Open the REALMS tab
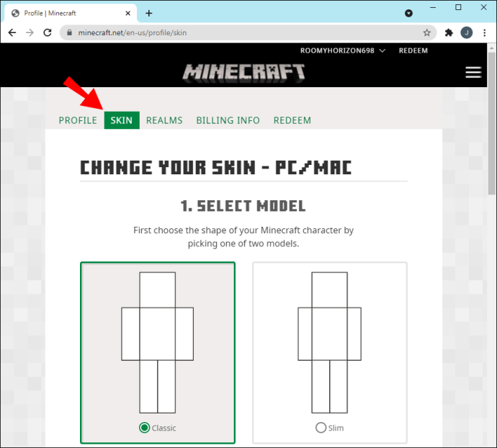497x448 pixels. pyautogui.click(x=164, y=120)
